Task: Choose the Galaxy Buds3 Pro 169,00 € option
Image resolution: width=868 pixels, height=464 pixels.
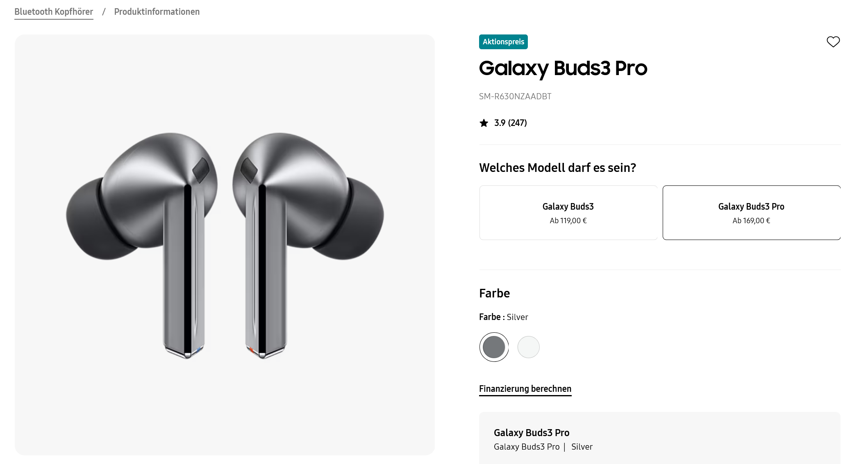Action: click(x=751, y=213)
